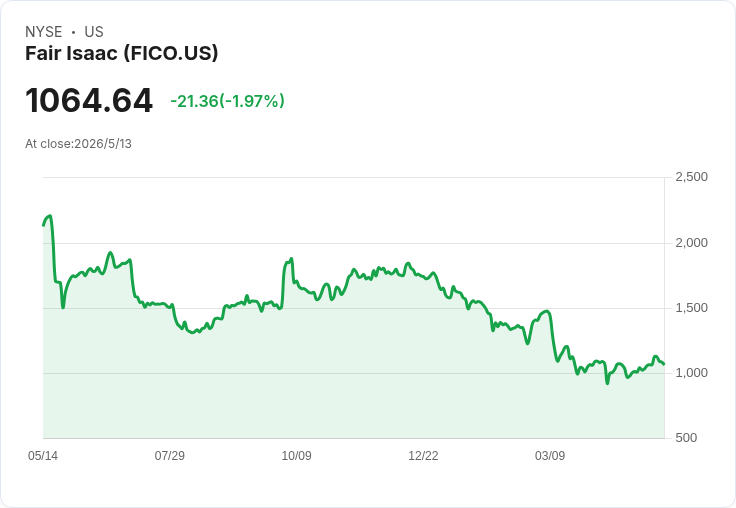The height and width of the screenshot is (508, 736).
Task: Click the At close:2026/5/13 text
Action: point(78,144)
